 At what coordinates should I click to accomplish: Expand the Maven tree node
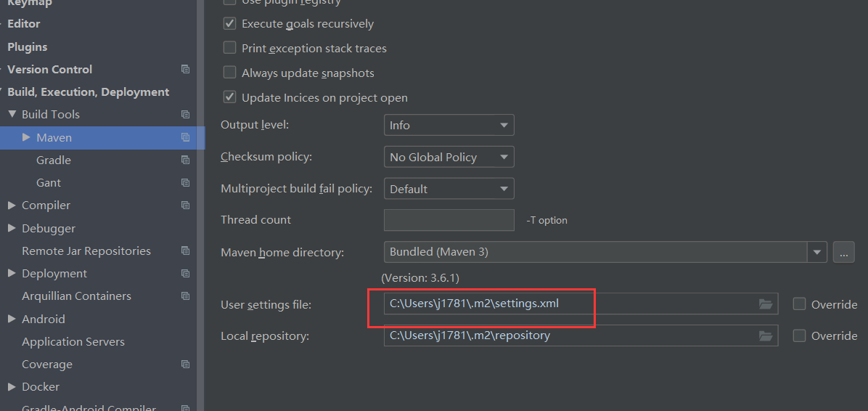click(x=26, y=137)
